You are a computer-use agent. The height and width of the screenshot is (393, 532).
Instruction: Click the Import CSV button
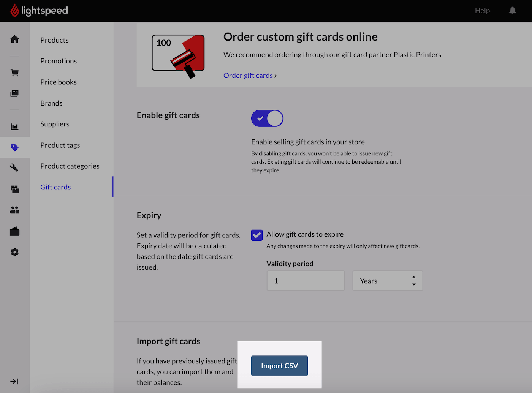[279, 366]
